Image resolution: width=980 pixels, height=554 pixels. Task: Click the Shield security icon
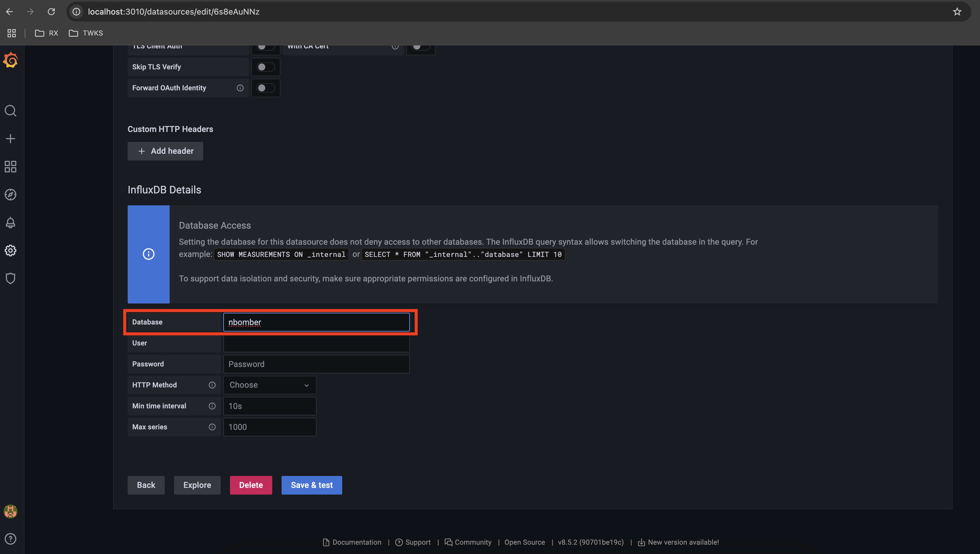[10, 278]
